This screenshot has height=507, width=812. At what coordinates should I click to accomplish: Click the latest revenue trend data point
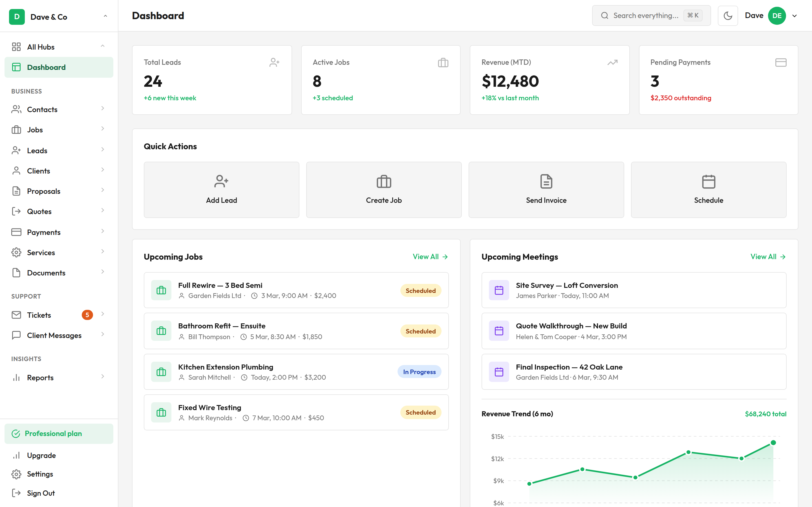click(773, 442)
